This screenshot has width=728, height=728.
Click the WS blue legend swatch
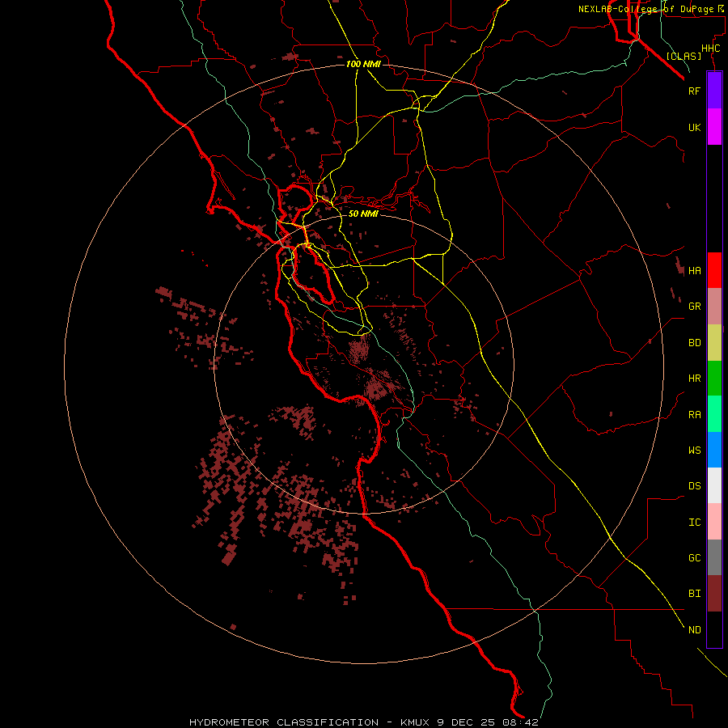(714, 450)
